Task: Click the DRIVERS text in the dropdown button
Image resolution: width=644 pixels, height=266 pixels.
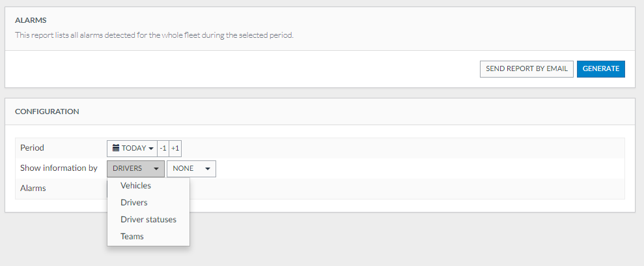Action: coord(127,169)
